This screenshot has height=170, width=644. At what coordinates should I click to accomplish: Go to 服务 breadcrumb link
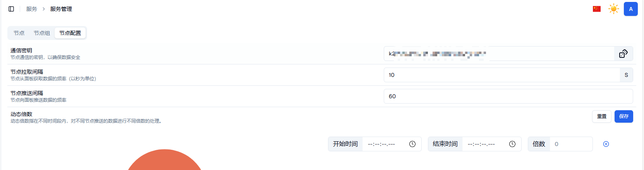(x=32, y=9)
